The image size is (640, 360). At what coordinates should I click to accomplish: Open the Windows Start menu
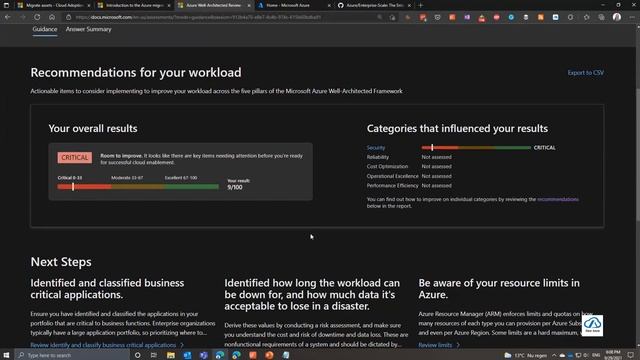6,355
